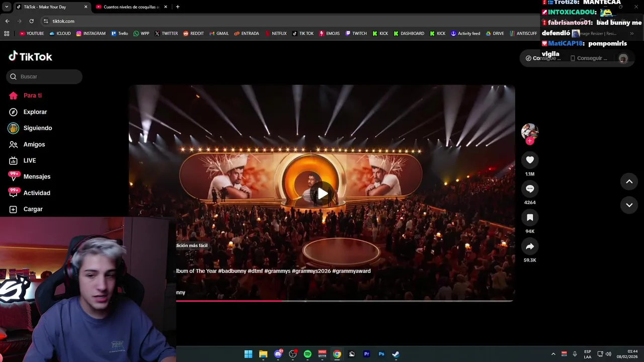Viewport: 644px width, 362px height.
Task: Open the DRIVE bookmark
Action: coord(495,33)
